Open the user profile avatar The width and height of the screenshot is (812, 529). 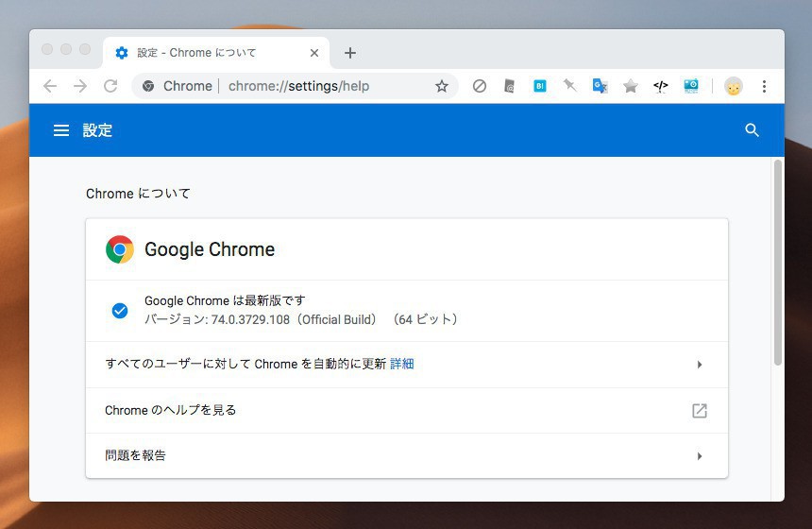point(734,86)
